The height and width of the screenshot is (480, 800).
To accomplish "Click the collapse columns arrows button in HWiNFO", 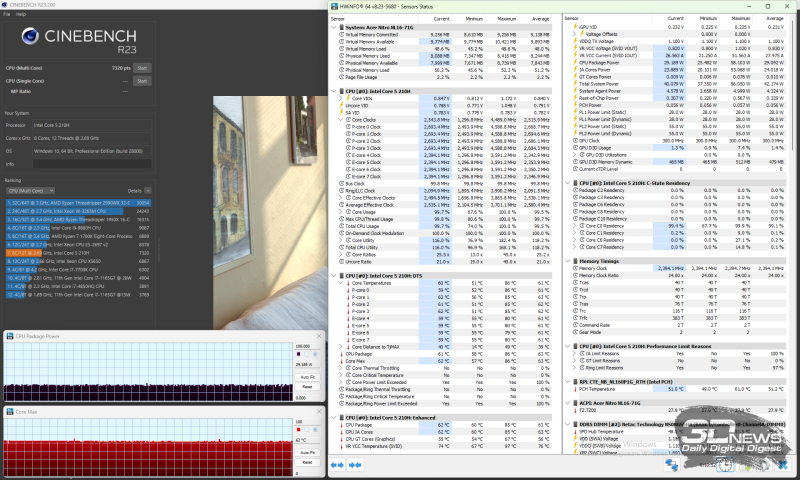I will click(355, 465).
